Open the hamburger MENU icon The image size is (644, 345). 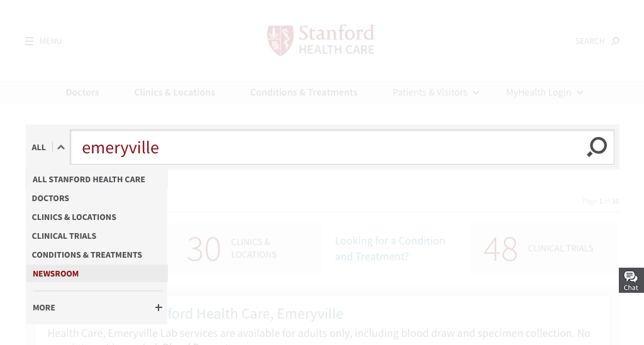(29, 41)
